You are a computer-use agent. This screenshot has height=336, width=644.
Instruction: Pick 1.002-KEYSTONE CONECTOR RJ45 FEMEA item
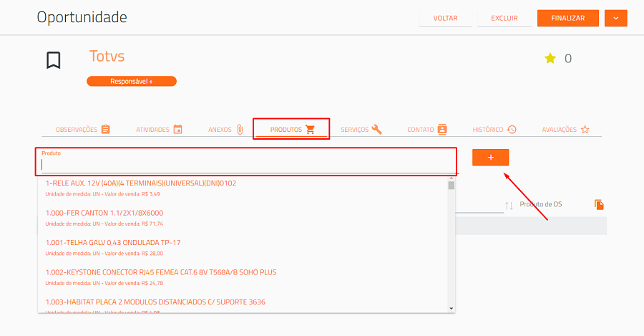pos(243,277)
